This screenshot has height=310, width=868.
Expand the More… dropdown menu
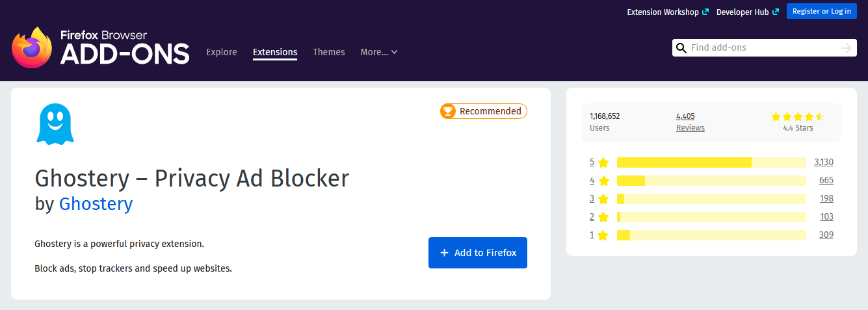(378, 52)
